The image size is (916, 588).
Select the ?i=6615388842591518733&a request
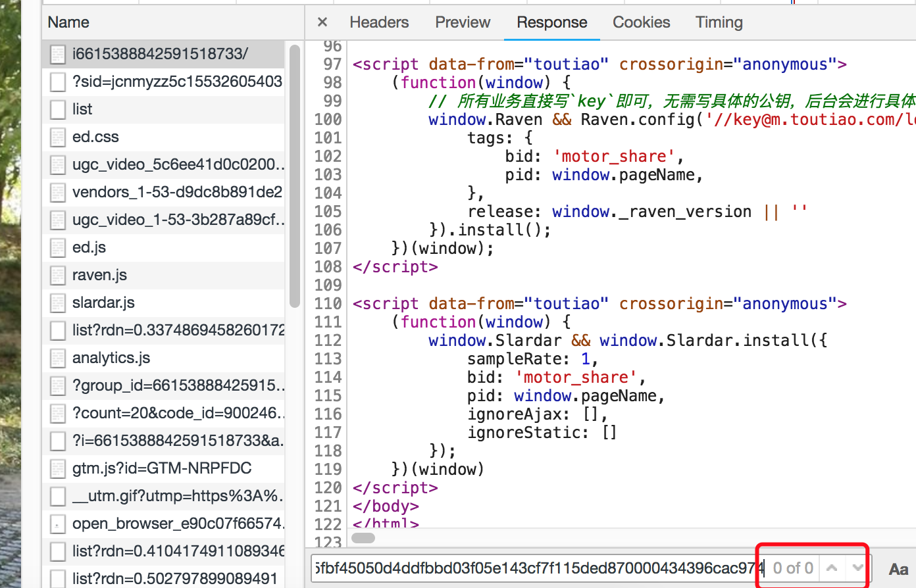pyautogui.click(x=163, y=441)
